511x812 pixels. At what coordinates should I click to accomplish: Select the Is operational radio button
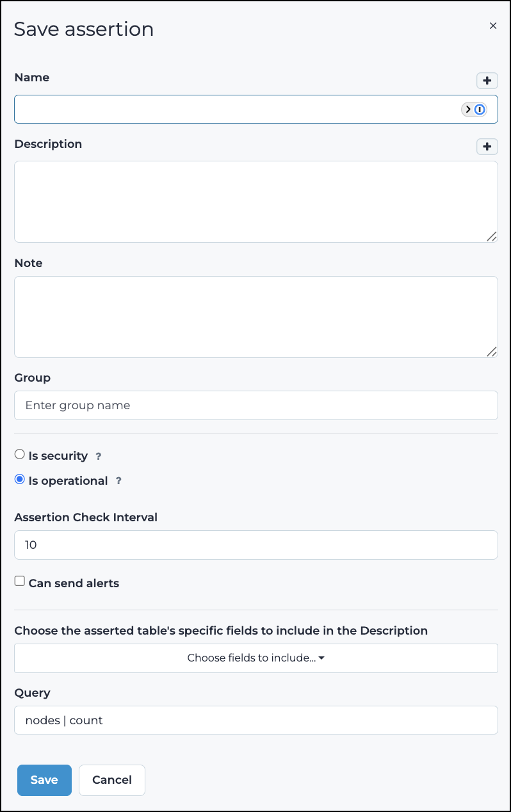tap(19, 478)
